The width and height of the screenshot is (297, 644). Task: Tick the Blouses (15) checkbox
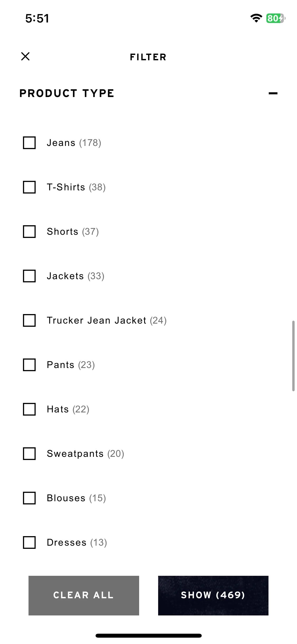pos(29,498)
